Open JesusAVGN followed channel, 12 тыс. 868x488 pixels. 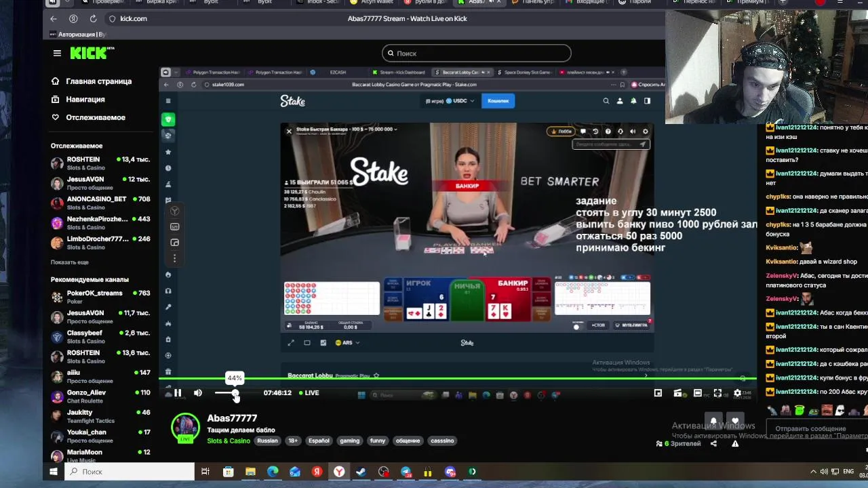tap(100, 183)
